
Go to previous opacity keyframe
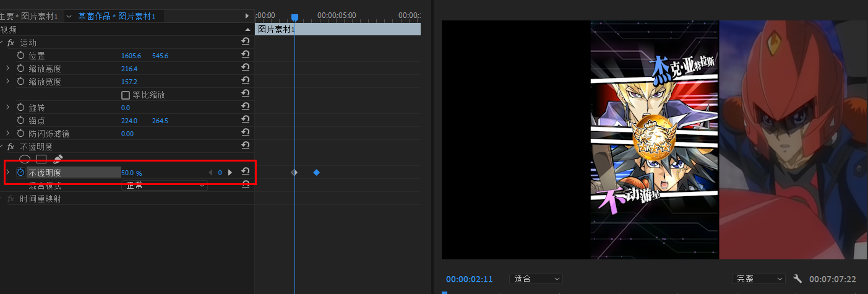pyautogui.click(x=210, y=172)
